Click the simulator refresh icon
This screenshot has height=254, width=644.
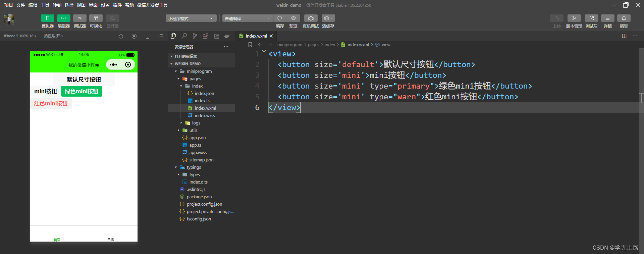click(x=121, y=36)
